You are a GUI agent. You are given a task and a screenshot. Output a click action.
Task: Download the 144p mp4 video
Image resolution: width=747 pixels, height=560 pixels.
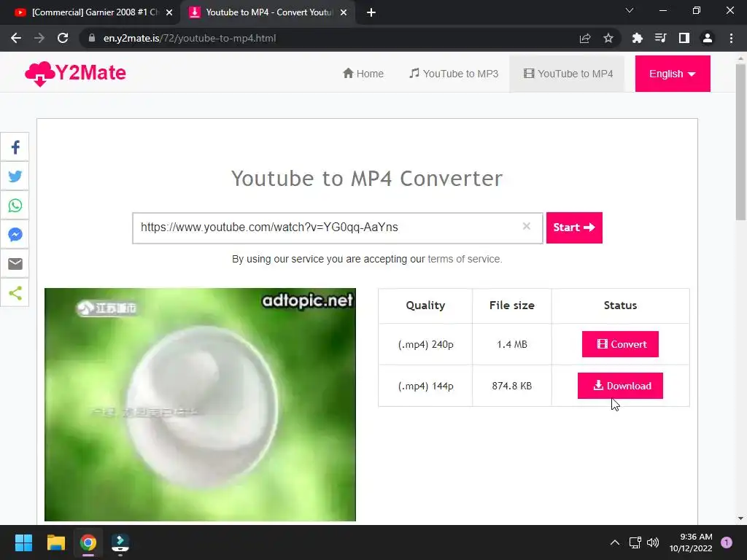point(620,386)
